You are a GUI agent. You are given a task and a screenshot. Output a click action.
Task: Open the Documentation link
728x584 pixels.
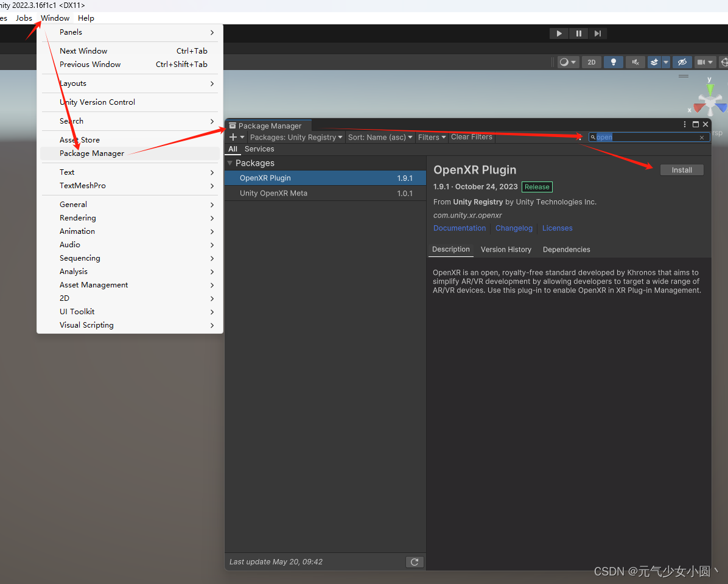point(459,228)
